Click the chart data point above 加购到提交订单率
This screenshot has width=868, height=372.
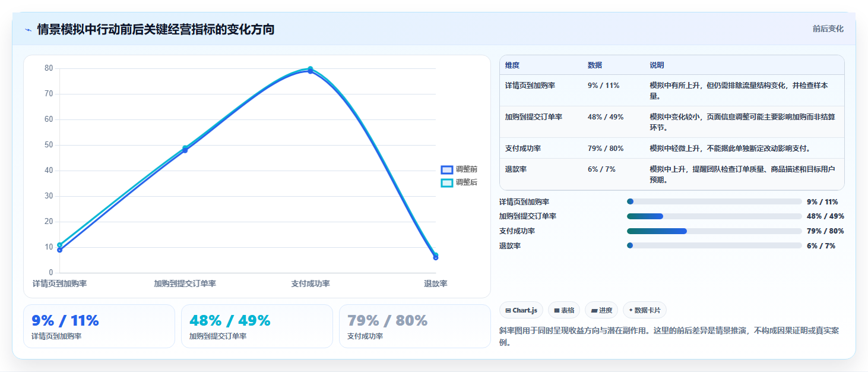tap(185, 149)
